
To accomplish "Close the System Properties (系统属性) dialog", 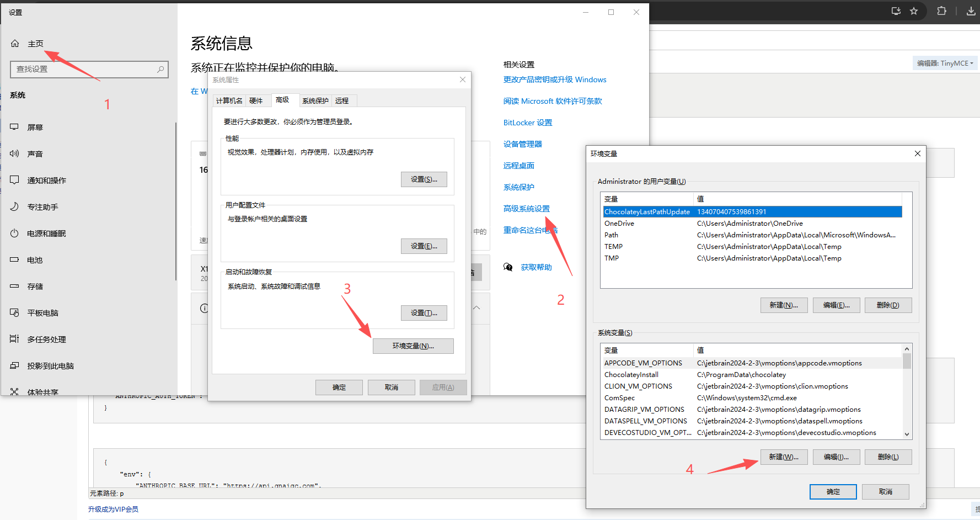I will (463, 79).
